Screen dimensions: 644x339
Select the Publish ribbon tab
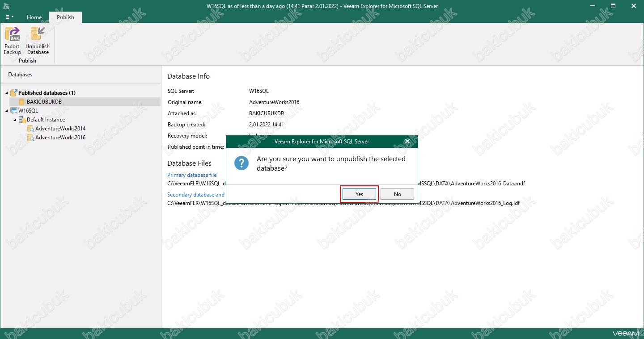(66, 17)
